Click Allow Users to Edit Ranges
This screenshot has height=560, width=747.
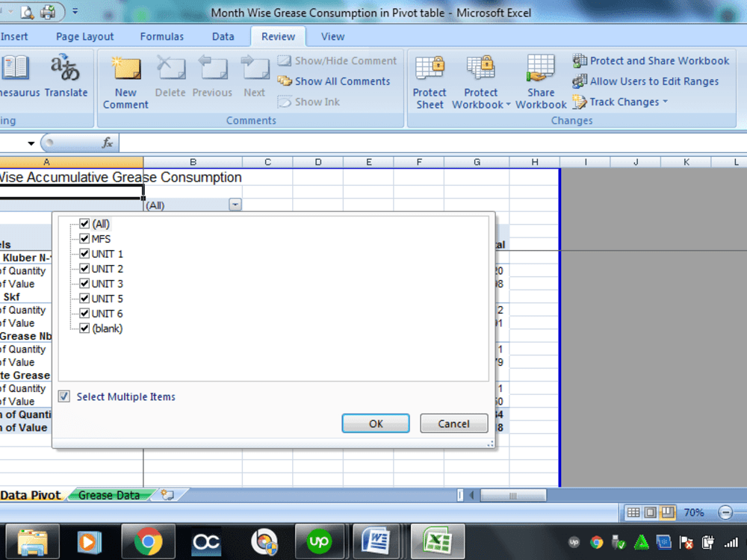(x=645, y=81)
